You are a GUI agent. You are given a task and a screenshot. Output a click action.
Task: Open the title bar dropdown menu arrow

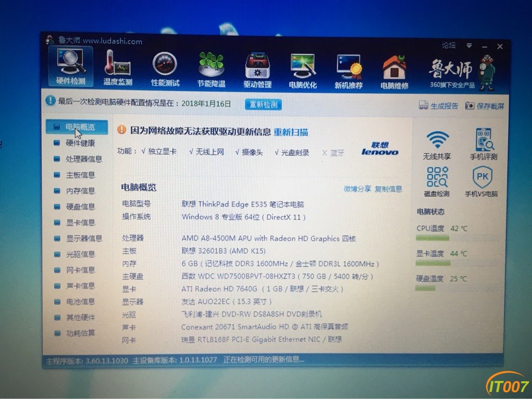(469, 46)
